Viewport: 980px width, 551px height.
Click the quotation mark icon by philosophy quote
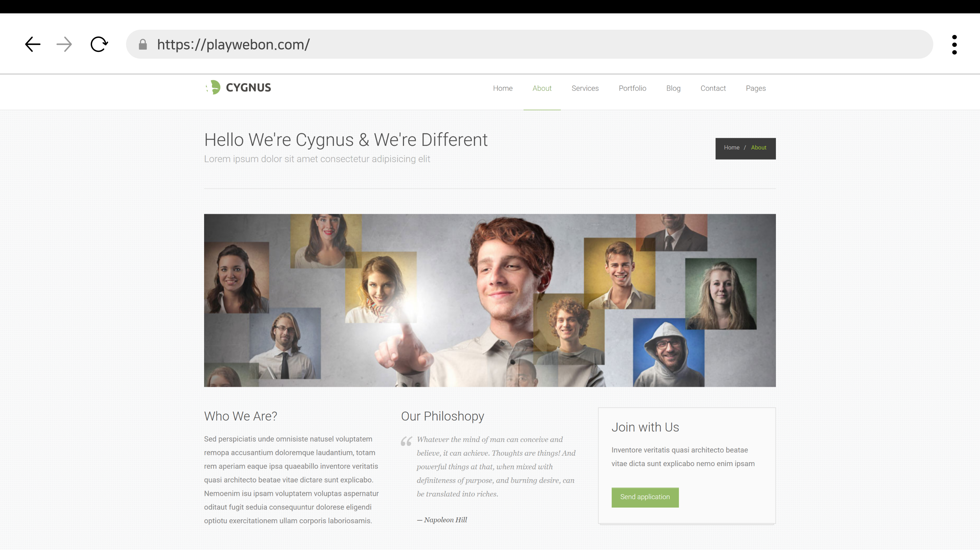pos(406,441)
